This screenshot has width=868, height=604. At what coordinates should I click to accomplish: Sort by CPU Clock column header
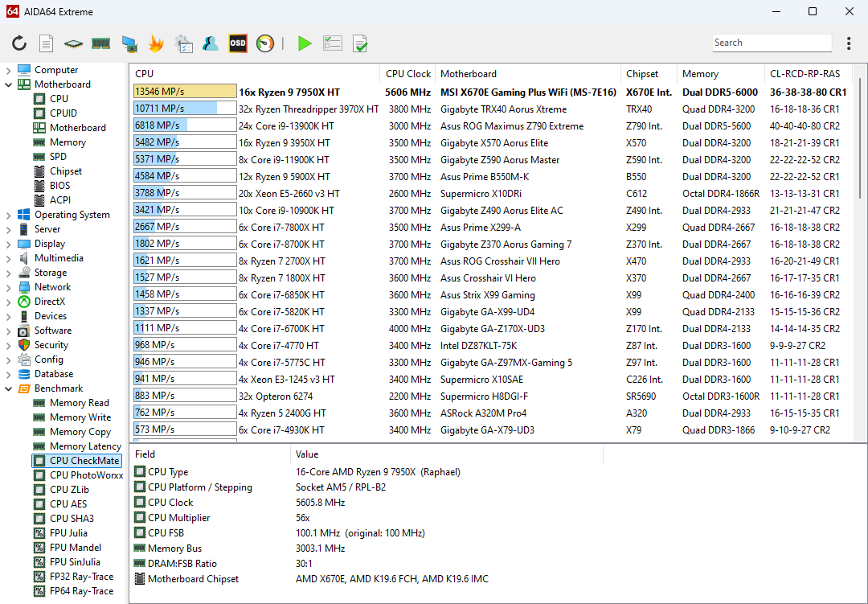(408, 74)
